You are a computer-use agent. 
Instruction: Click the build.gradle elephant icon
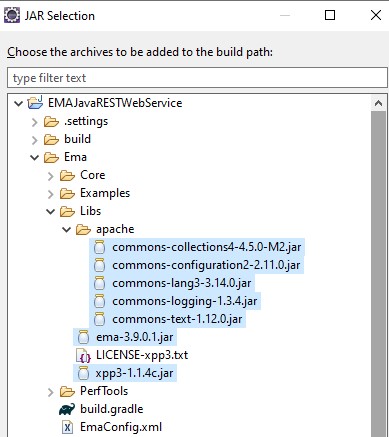click(67, 409)
